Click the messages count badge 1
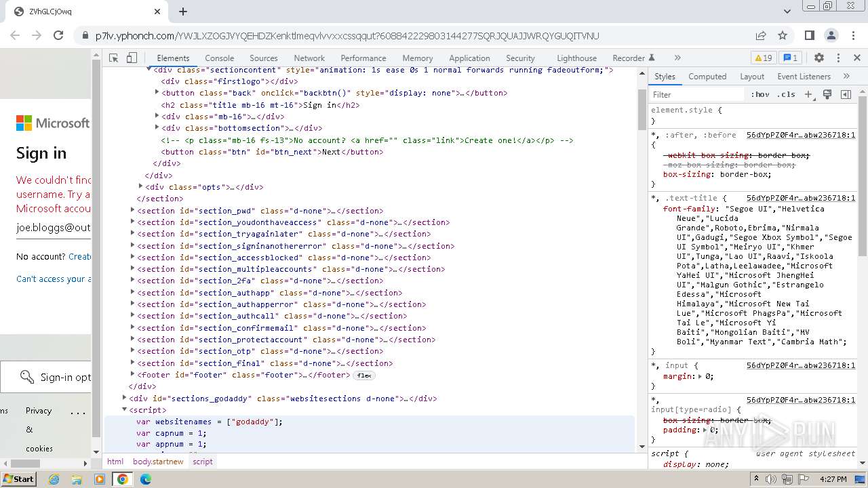The width and height of the screenshot is (868, 488). pos(790,58)
